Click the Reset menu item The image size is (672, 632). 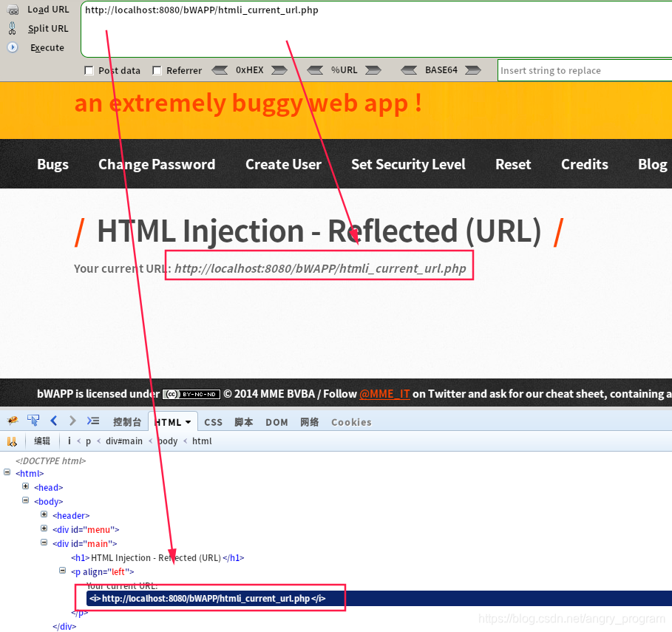(x=514, y=165)
